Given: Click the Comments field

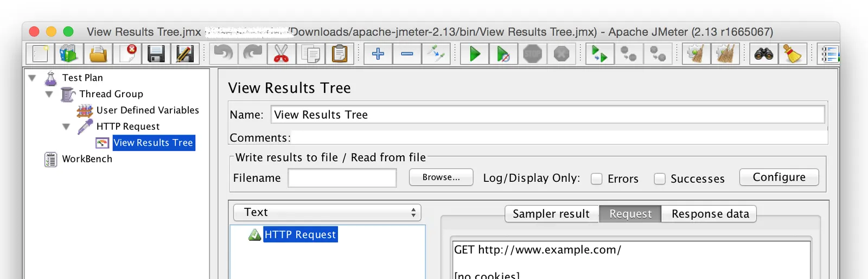Looking at the screenshot, I should 559,137.
